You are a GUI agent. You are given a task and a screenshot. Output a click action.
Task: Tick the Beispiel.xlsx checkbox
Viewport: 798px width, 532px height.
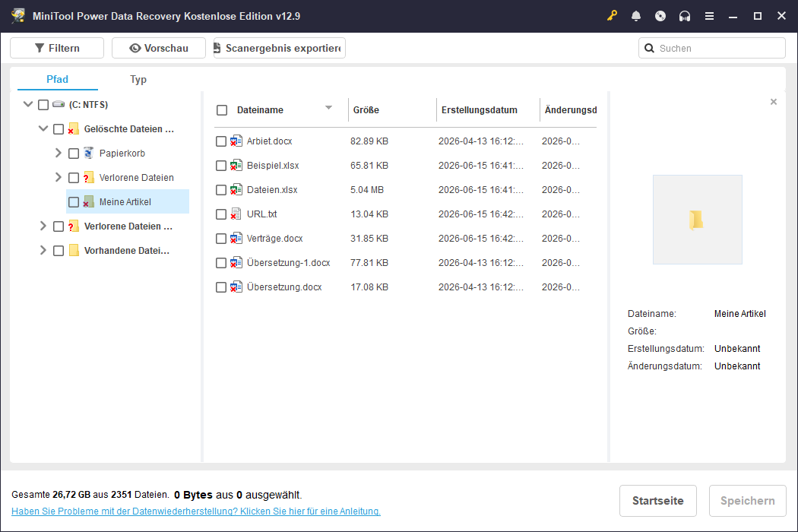[x=221, y=166]
